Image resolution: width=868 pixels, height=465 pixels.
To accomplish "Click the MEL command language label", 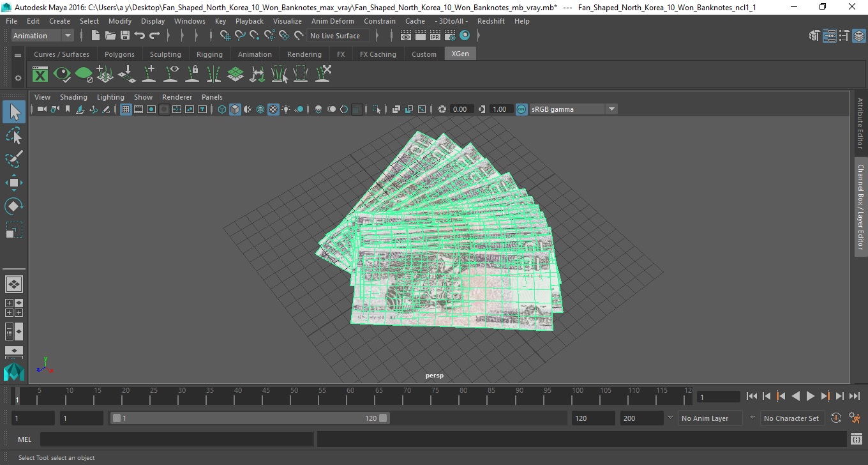I will coord(25,439).
